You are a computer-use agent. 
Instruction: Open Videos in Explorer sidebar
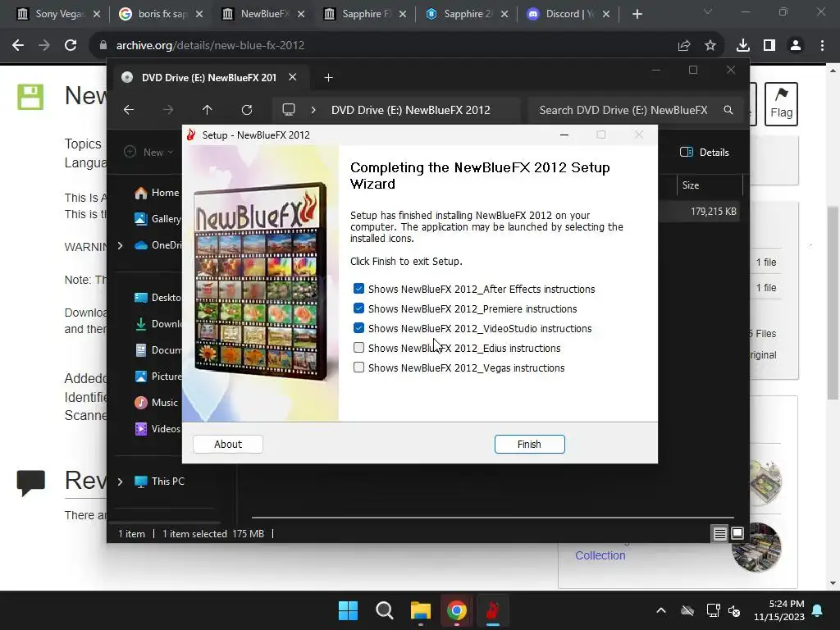[157, 428]
